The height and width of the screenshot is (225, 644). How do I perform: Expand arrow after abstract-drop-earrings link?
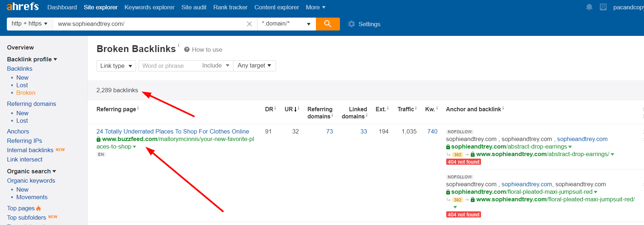(570, 147)
